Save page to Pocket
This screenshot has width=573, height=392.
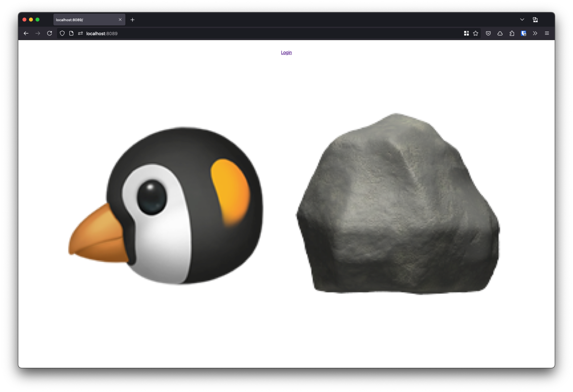click(488, 33)
